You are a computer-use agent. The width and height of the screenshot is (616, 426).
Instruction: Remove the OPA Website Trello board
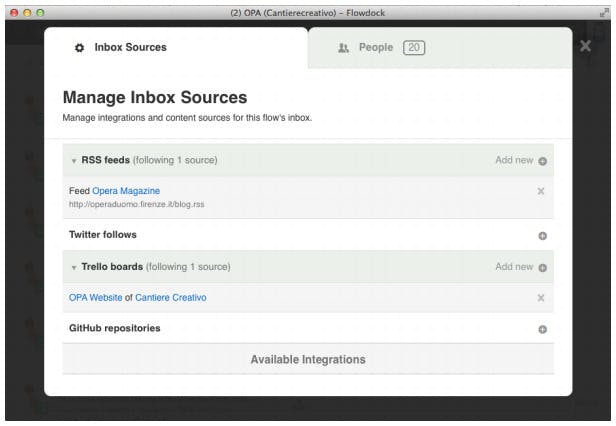point(541,298)
